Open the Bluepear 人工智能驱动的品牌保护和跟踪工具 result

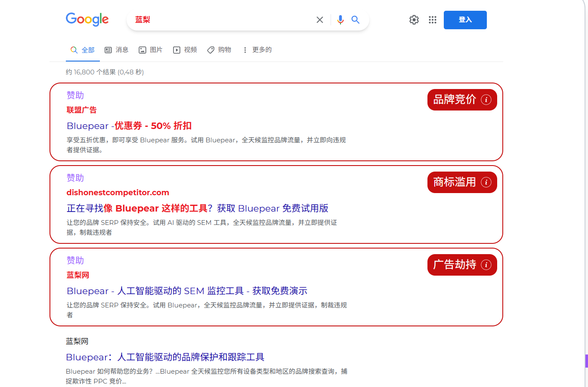point(165,357)
